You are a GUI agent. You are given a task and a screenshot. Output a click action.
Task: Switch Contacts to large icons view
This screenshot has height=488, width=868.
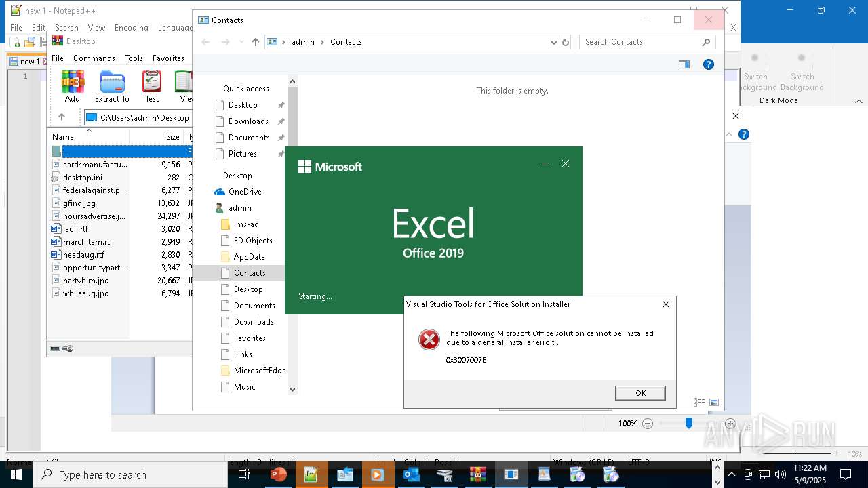click(713, 402)
